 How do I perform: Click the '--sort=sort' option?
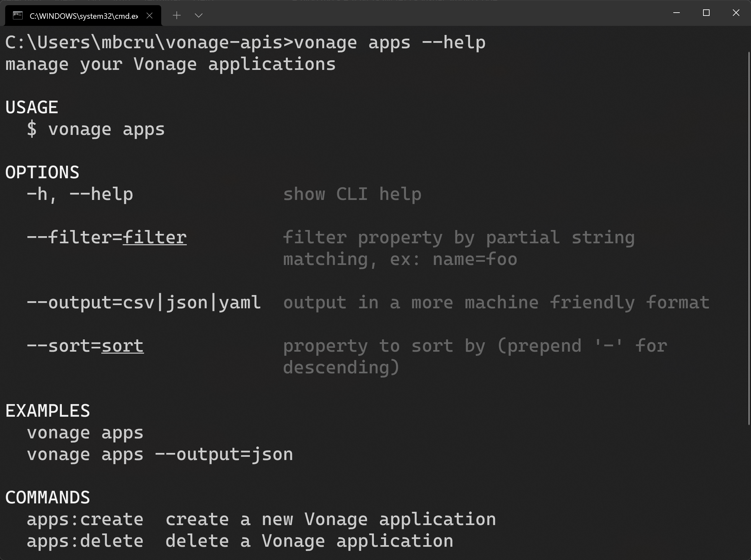point(85,346)
